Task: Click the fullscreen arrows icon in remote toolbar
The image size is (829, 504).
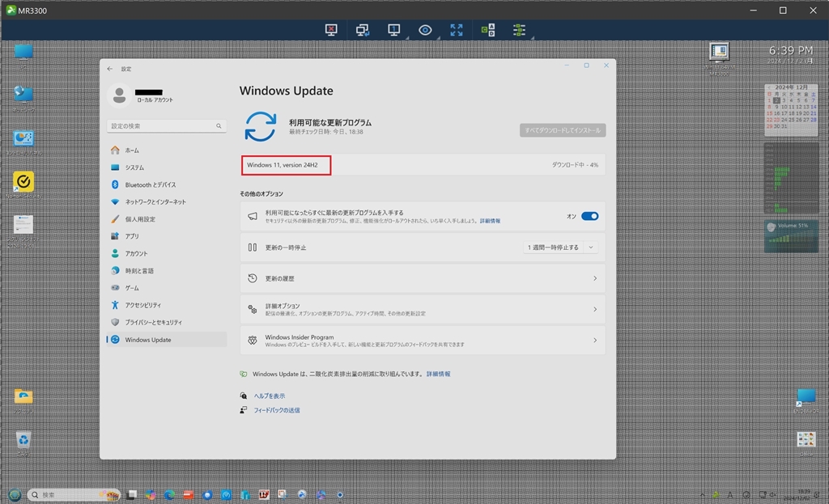Action: (x=457, y=30)
